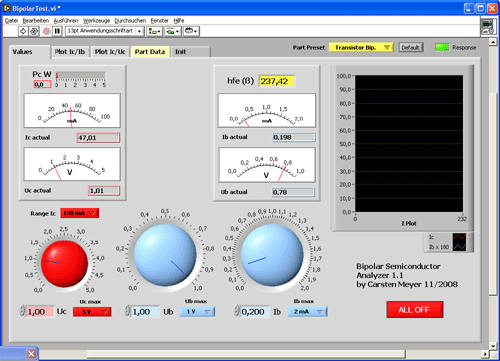
Task: Click the VI icon in top-right corner
Action: tap(488, 27)
